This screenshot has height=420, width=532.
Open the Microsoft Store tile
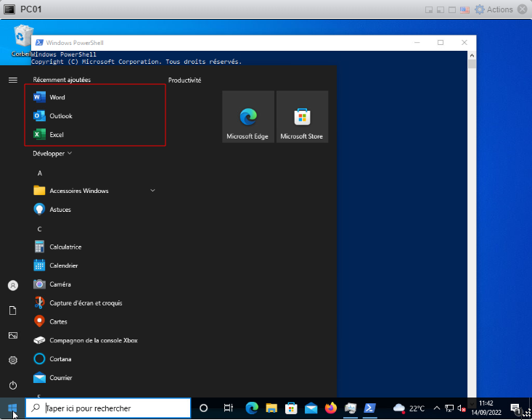(x=302, y=117)
